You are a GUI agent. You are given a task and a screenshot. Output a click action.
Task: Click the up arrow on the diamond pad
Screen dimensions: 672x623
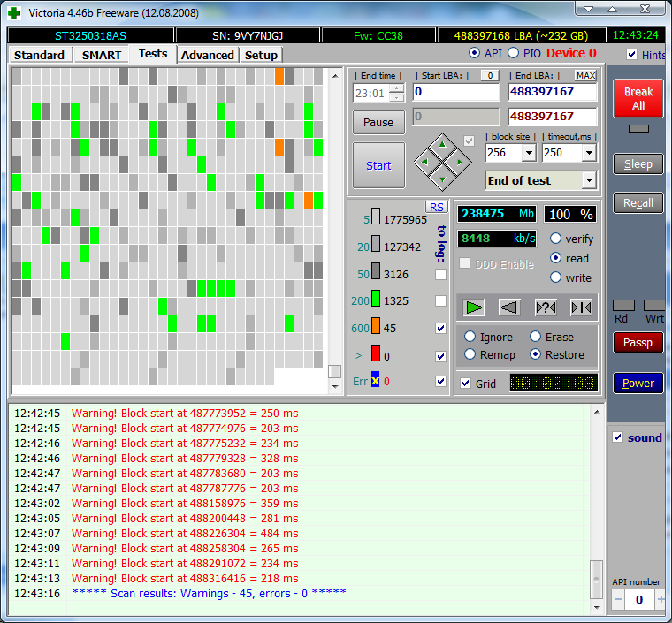[442, 144]
